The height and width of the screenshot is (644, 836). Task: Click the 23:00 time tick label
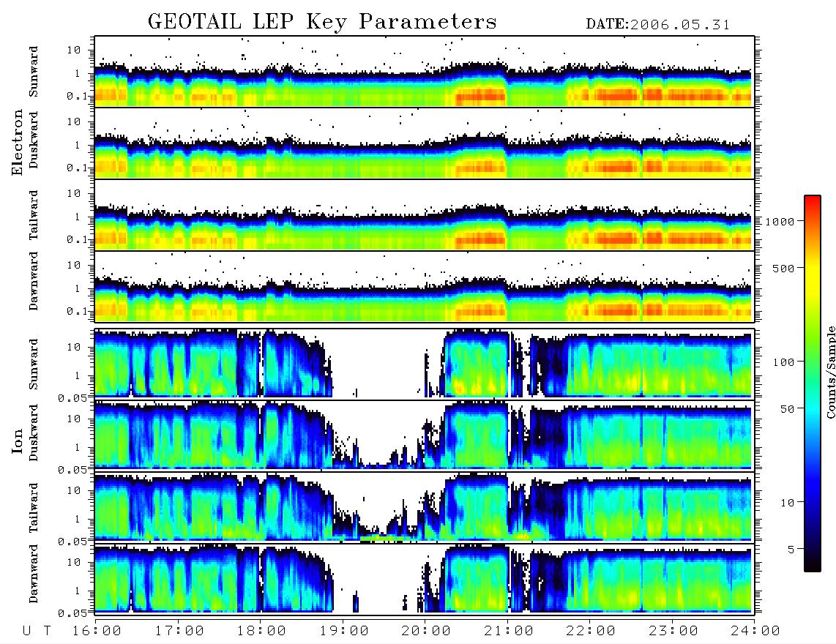click(x=673, y=631)
